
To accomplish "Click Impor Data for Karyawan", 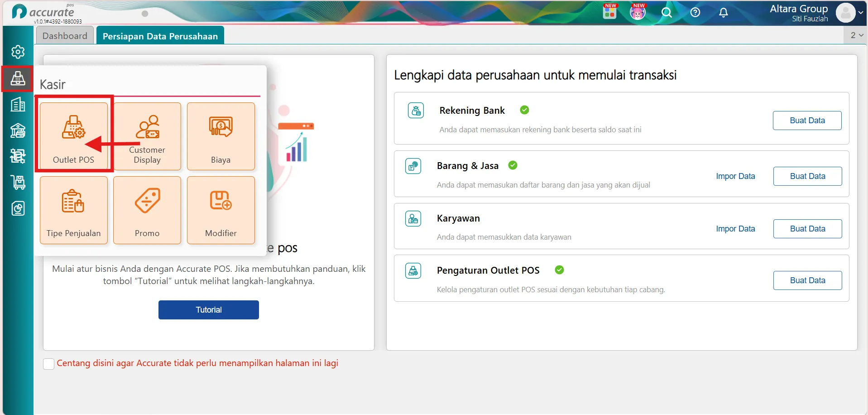I will (735, 229).
